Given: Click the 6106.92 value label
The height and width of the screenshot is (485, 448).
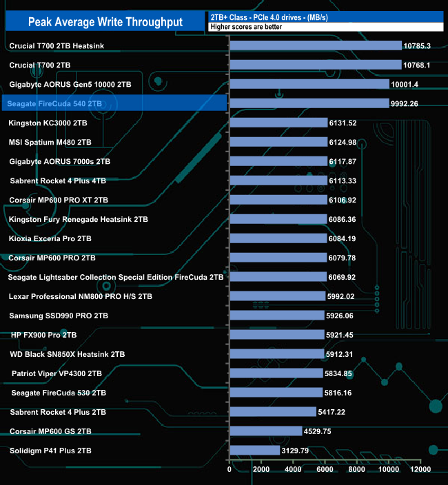Looking at the screenshot, I should pyautogui.click(x=342, y=200).
